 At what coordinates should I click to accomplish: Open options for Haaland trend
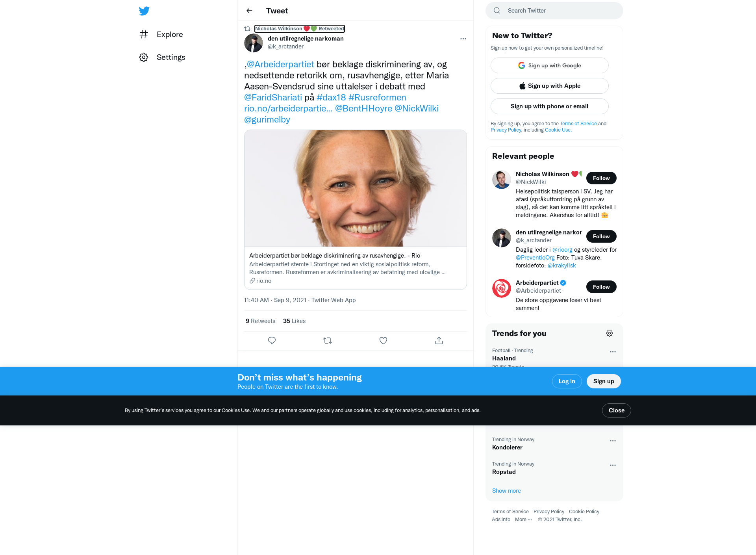[x=613, y=352]
